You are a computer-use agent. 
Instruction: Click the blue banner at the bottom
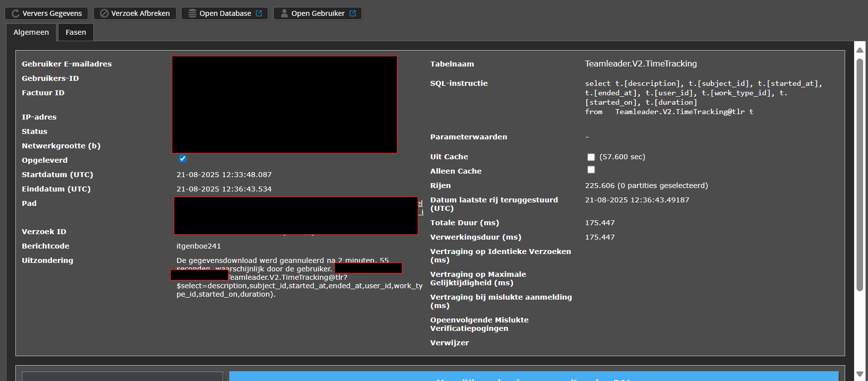[x=533, y=376]
